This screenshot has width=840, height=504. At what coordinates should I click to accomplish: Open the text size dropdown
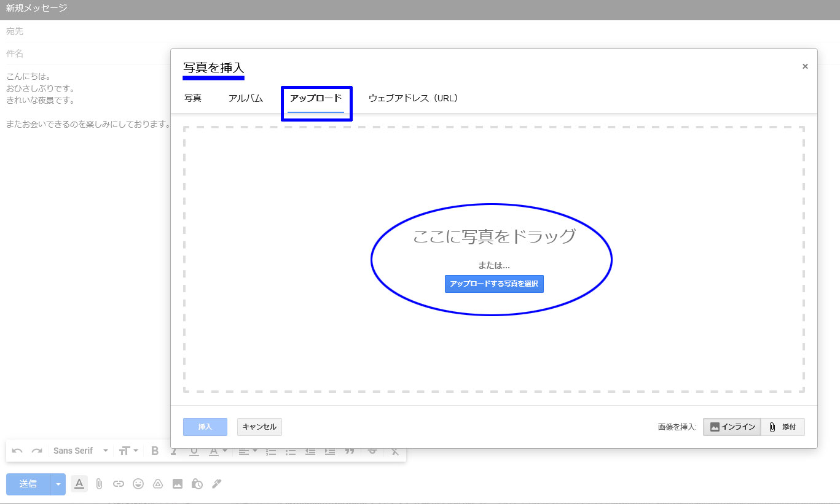coord(128,451)
